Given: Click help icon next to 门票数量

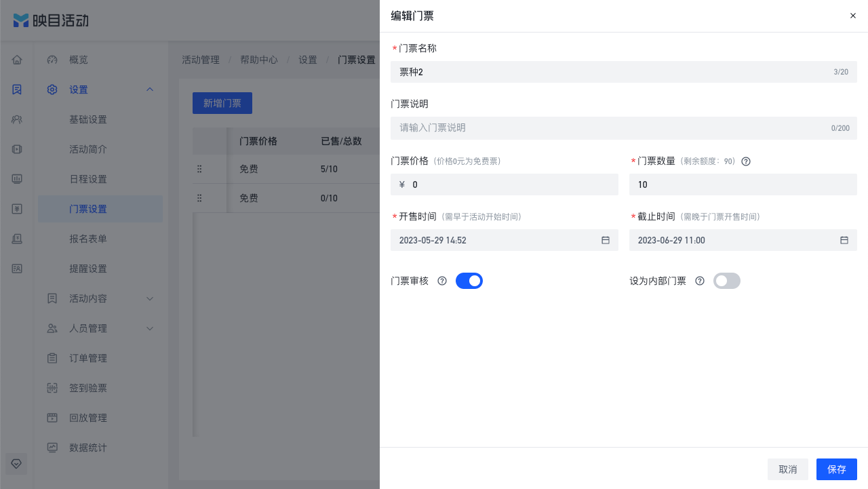Looking at the screenshot, I should pyautogui.click(x=746, y=161).
